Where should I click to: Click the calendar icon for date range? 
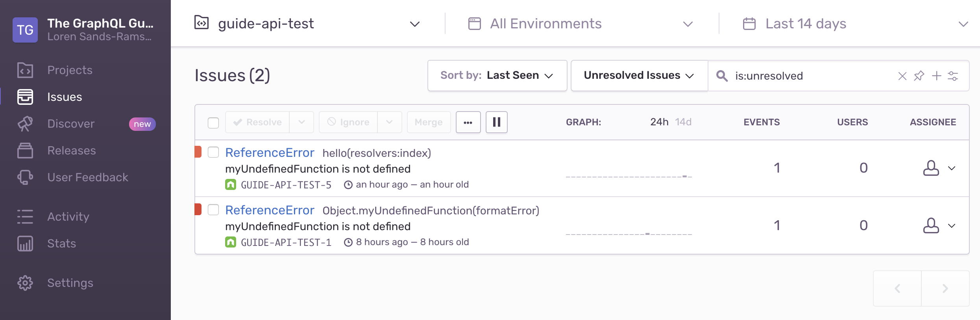coord(749,24)
